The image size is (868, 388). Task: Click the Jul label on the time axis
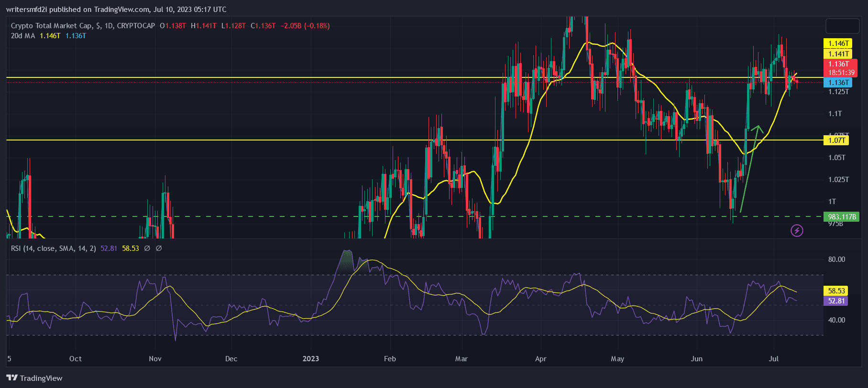[773, 358]
